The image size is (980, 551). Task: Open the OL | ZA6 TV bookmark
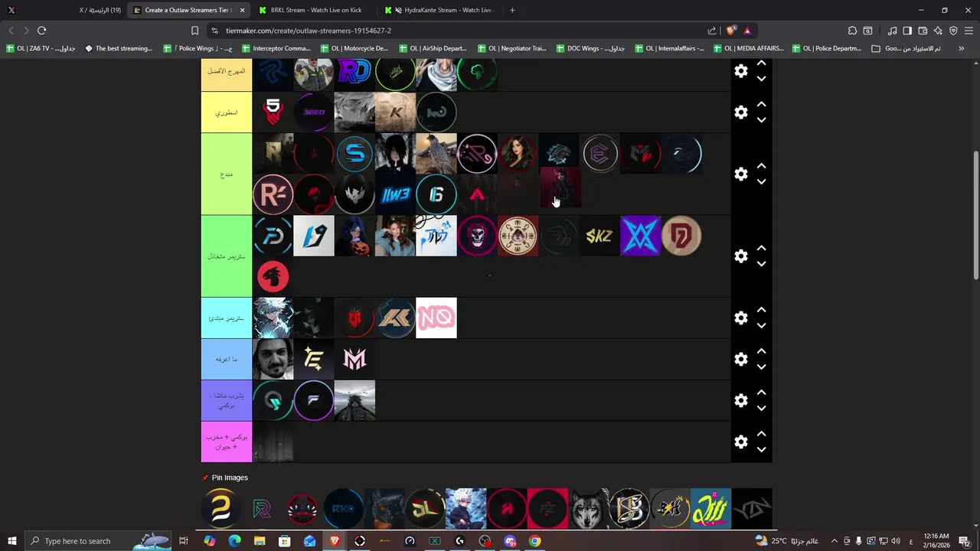click(41, 48)
